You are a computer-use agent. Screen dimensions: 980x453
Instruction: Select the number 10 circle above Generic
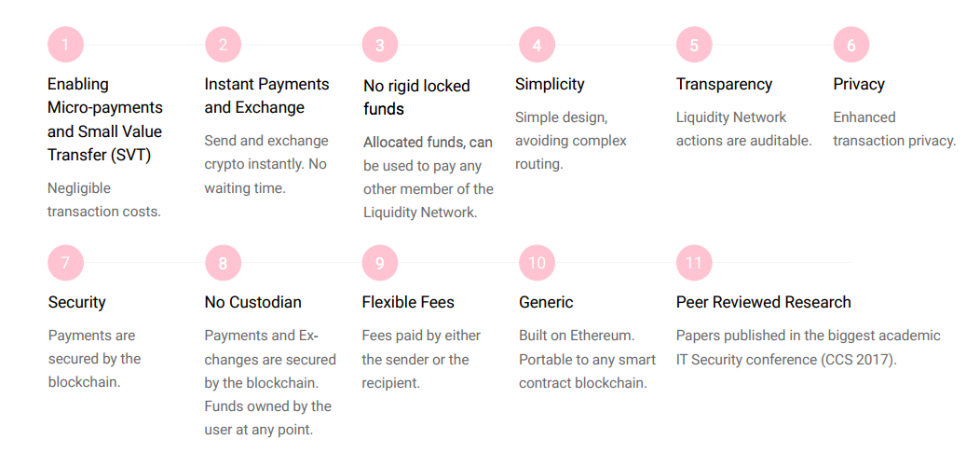tap(537, 262)
